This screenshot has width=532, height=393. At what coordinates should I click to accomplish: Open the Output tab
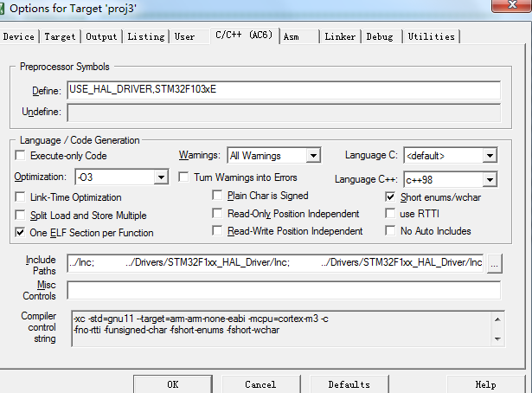(101, 36)
